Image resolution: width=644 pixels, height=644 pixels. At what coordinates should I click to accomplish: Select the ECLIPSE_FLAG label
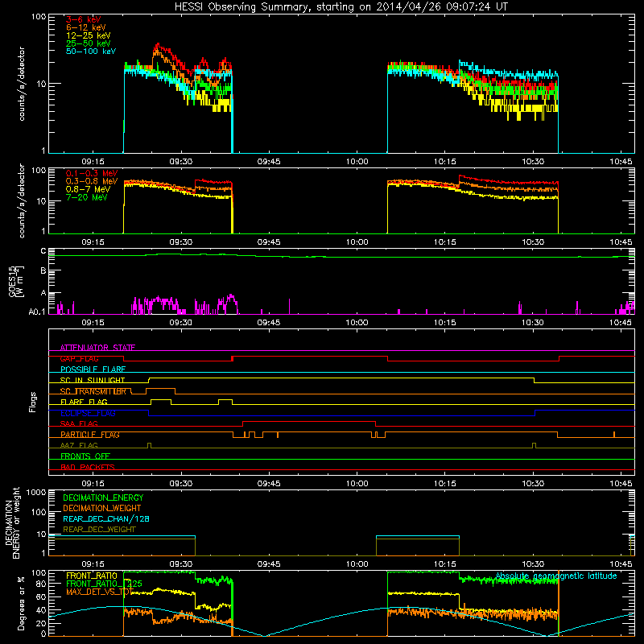[x=88, y=413]
